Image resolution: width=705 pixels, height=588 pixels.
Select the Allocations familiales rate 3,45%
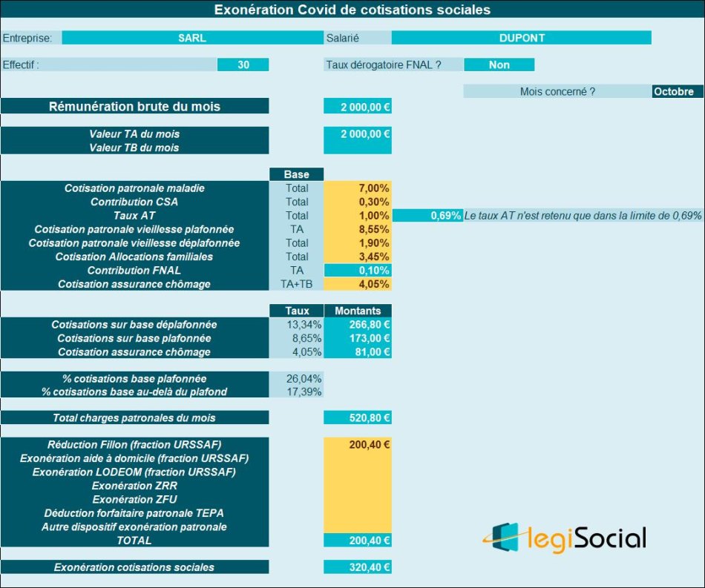click(x=357, y=257)
